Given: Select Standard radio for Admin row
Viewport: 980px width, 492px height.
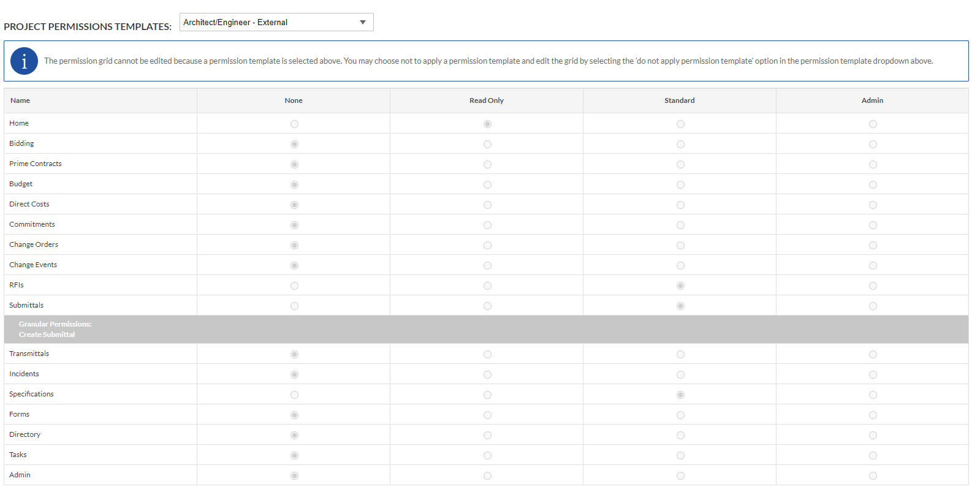Looking at the screenshot, I should tap(680, 475).
